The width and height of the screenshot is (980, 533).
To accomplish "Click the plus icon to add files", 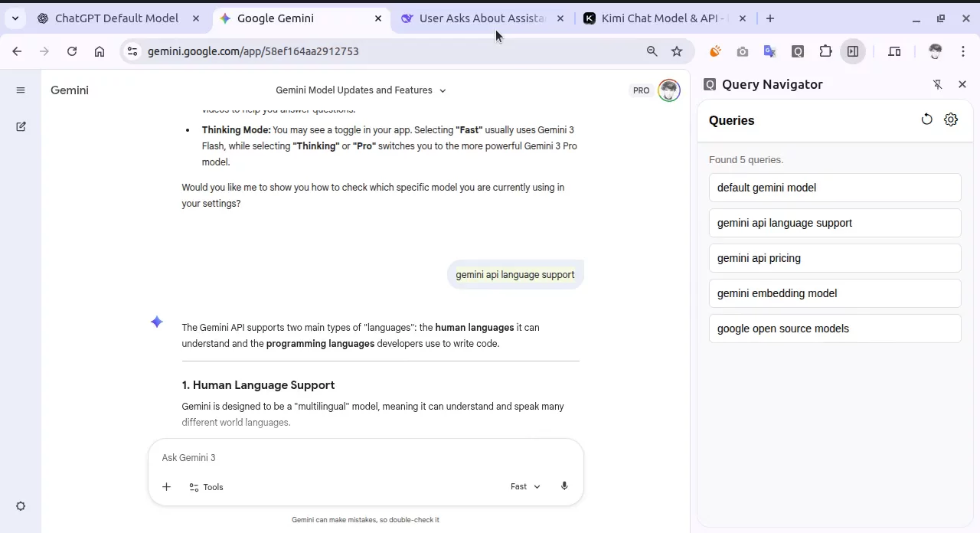I will (166, 487).
